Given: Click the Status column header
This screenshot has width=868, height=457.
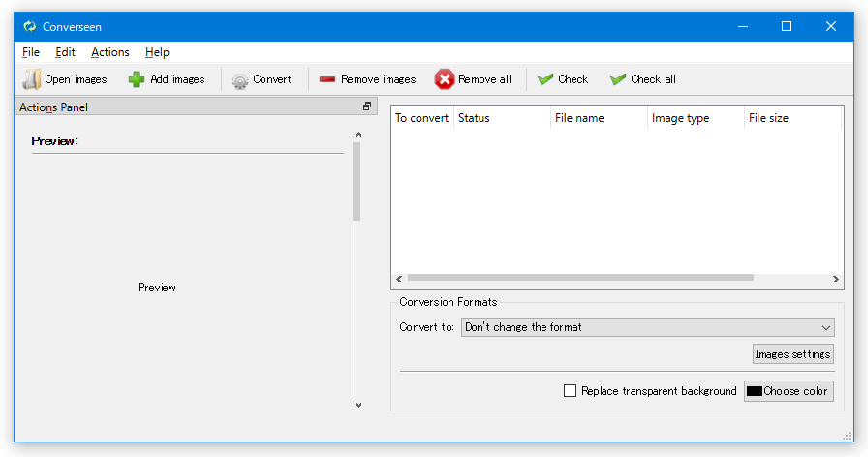Looking at the screenshot, I should [502, 118].
